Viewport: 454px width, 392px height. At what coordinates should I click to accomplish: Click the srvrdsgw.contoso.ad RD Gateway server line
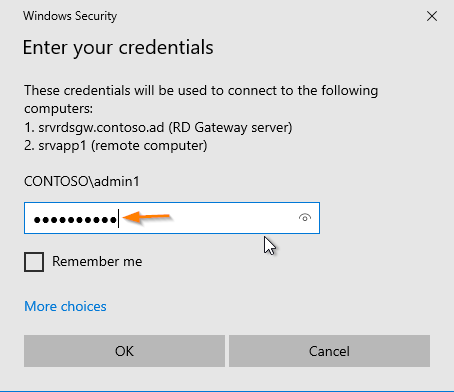pyautogui.click(x=158, y=127)
